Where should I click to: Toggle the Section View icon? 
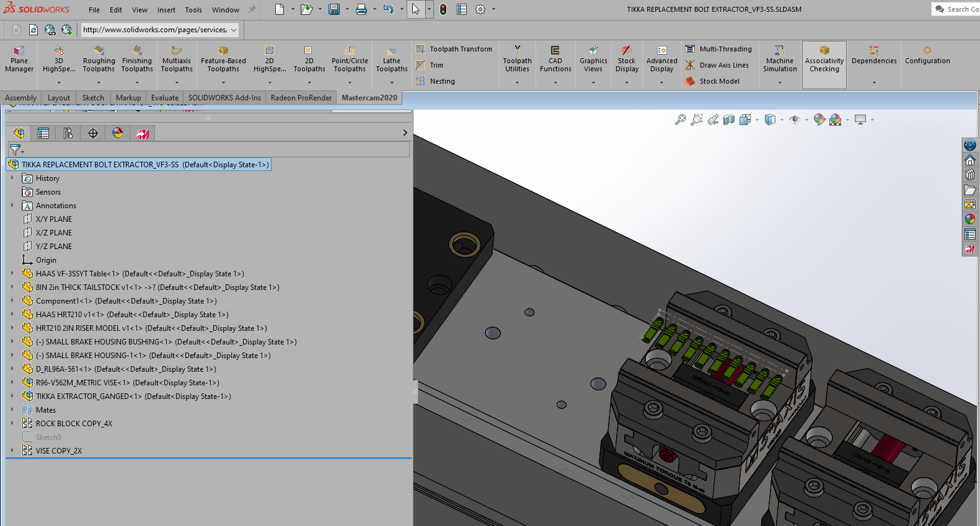tap(729, 120)
